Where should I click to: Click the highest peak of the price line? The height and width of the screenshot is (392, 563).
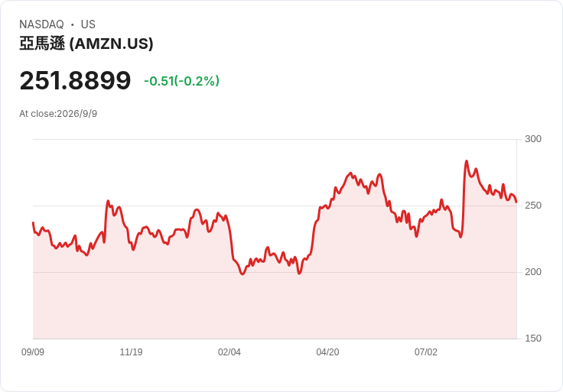[x=467, y=161]
